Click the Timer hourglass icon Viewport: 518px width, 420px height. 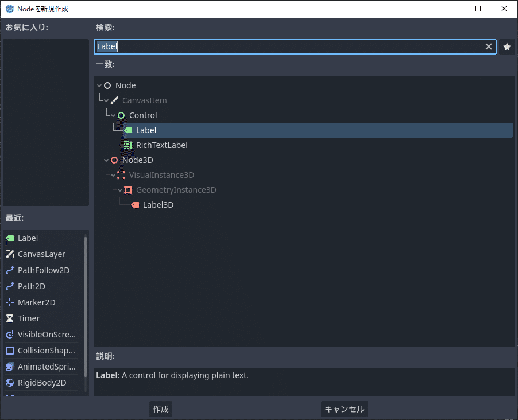click(10, 318)
